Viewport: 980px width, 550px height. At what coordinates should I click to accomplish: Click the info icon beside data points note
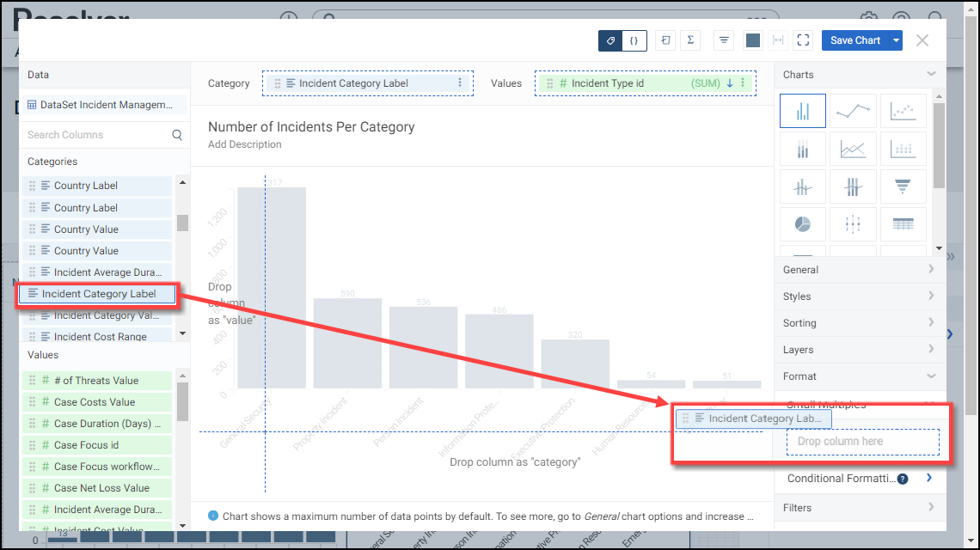[213, 516]
